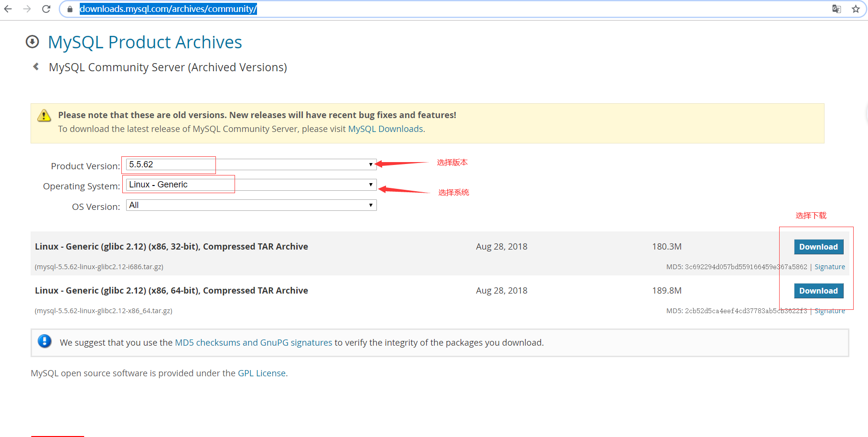Select the mysql-5.5.62-linux-glibc2.12-i686.tar.gz filename
This screenshot has width=868, height=437.
[x=99, y=267]
